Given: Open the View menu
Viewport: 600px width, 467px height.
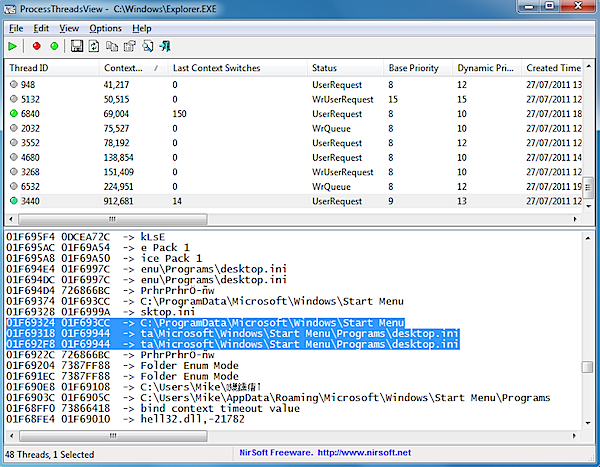Looking at the screenshot, I should [69, 28].
